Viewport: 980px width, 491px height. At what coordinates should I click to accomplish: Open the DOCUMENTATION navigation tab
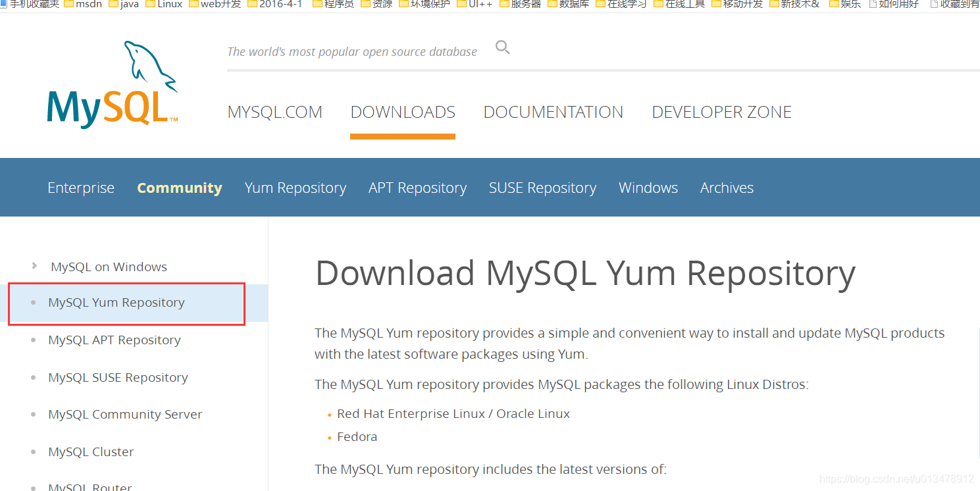(554, 112)
